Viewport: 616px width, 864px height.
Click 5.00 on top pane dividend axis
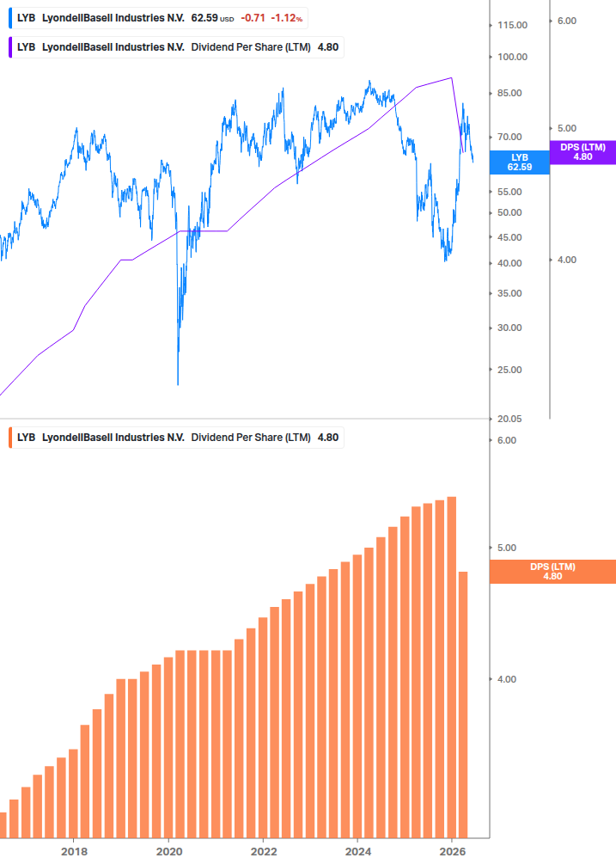click(x=567, y=128)
